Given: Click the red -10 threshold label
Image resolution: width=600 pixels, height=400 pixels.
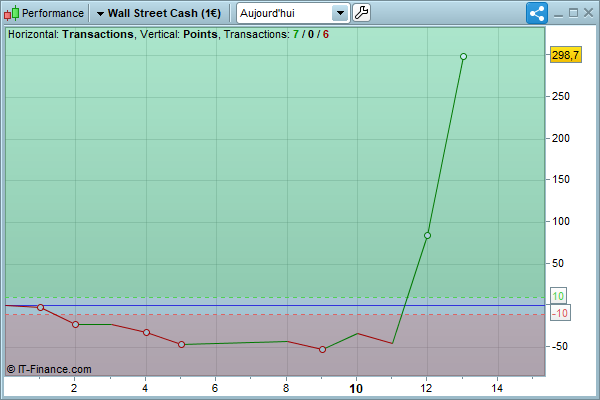Looking at the screenshot, I should tap(560, 313).
